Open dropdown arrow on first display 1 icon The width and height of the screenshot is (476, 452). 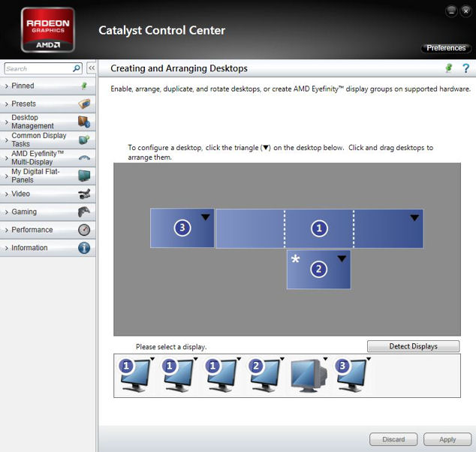pos(152,359)
